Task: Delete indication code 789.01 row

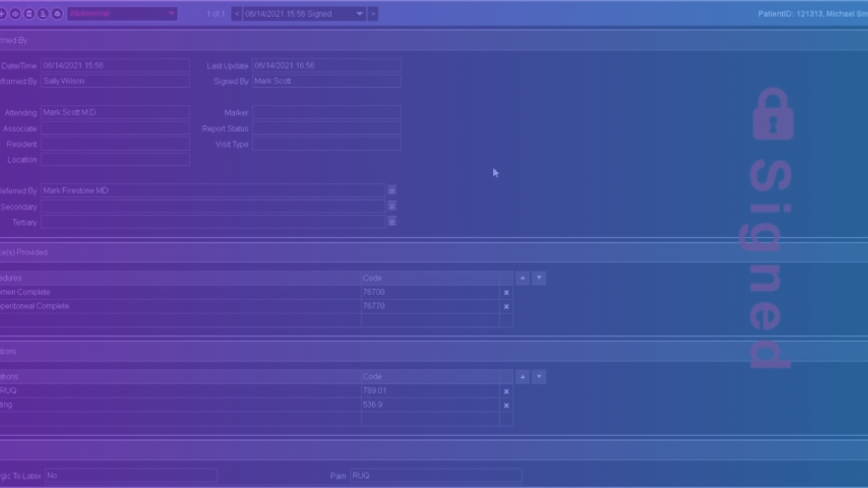Action: coord(506,392)
